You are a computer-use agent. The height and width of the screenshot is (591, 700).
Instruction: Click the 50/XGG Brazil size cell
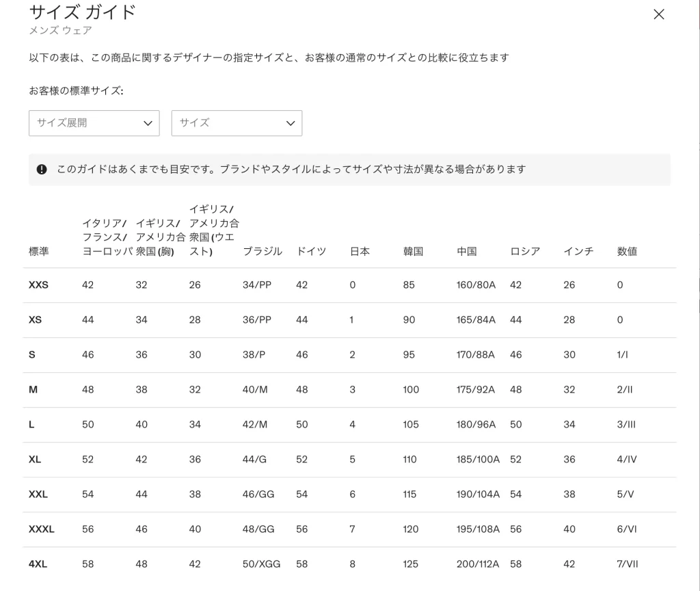262,564
